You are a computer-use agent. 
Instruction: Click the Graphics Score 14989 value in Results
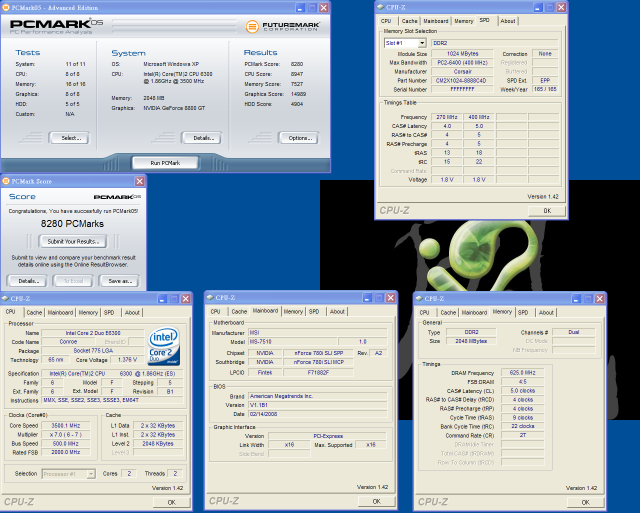pyautogui.click(x=298, y=94)
